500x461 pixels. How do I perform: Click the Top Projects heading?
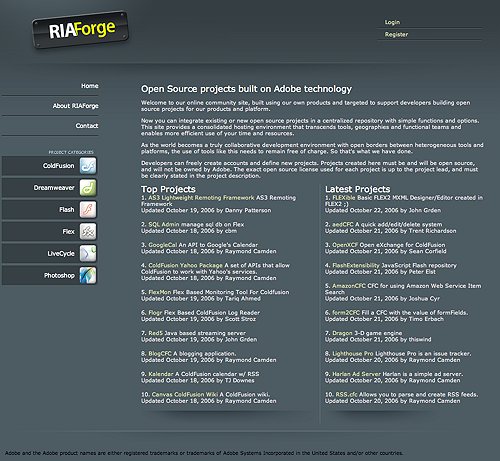168,189
